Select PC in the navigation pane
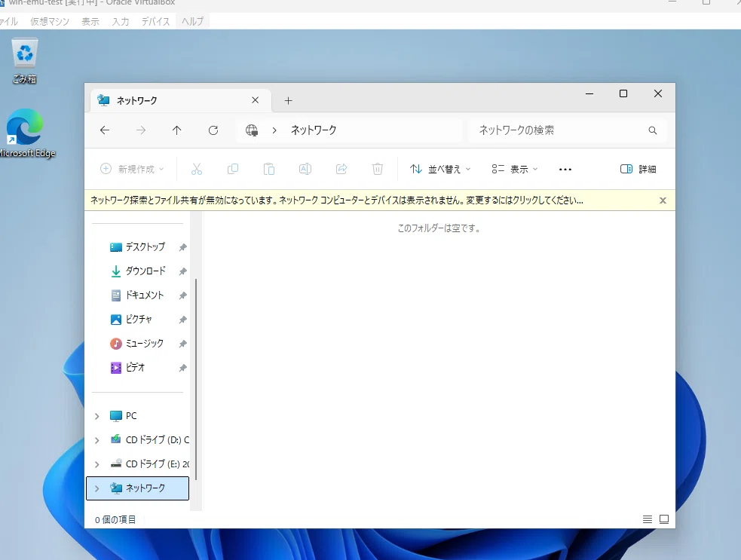The width and height of the screenshot is (741, 560). click(137, 416)
